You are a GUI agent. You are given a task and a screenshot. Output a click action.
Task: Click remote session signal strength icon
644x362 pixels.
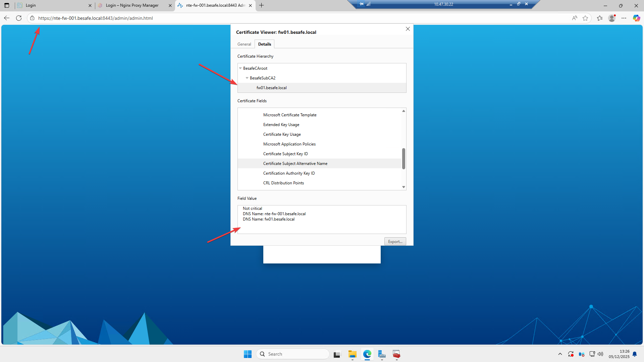[368, 4]
